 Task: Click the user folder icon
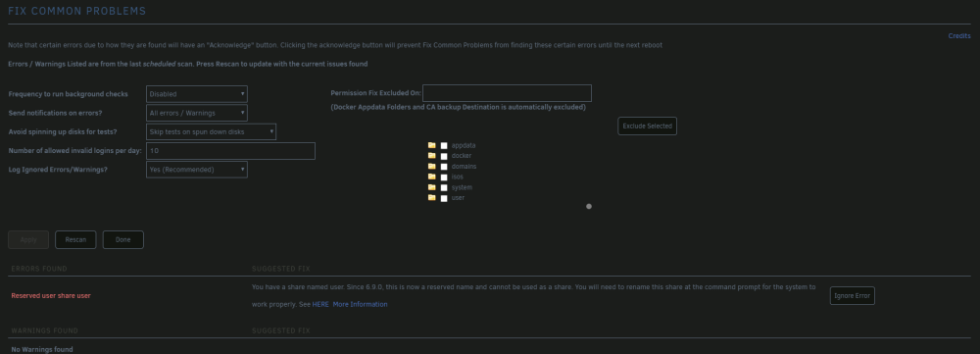click(x=432, y=197)
